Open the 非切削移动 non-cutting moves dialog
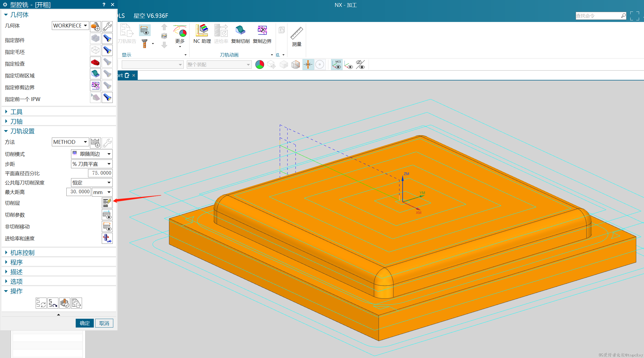The height and width of the screenshot is (358, 644). point(107,226)
